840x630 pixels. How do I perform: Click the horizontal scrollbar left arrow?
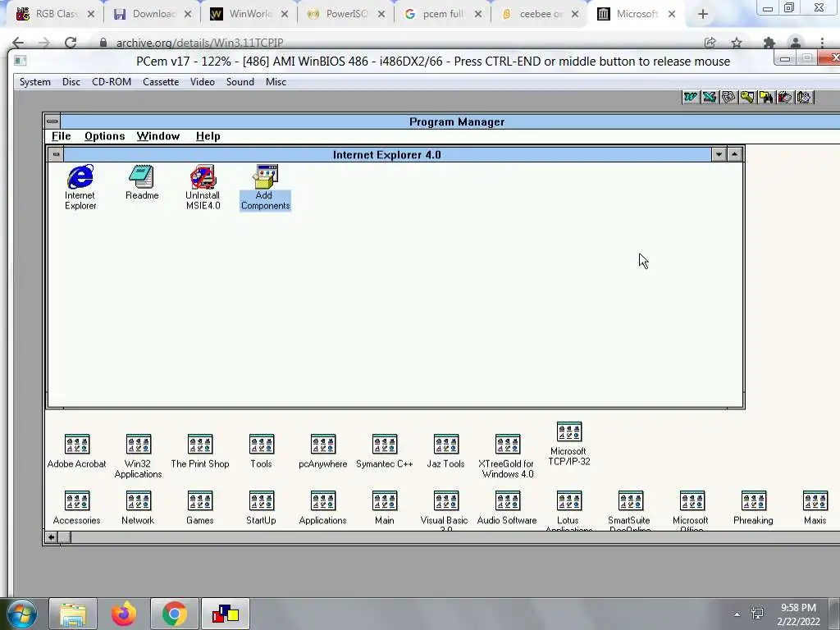click(x=51, y=537)
